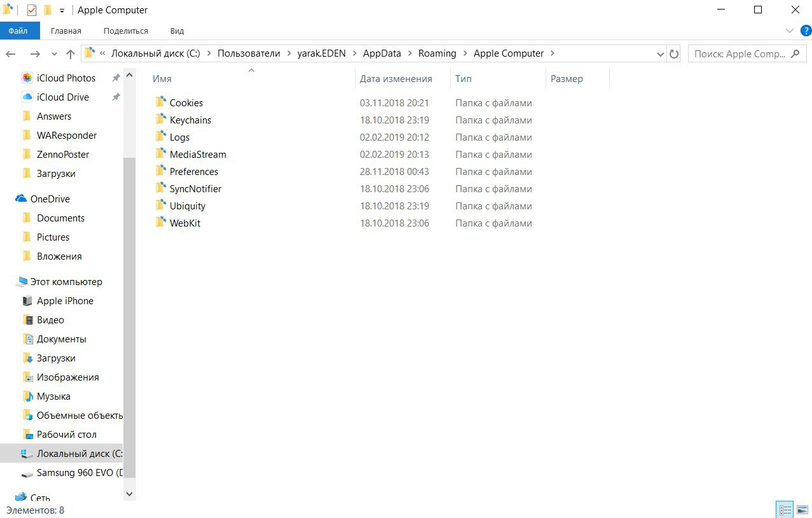
Task: Click the WebKit folder icon
Action: pos(160,222)
